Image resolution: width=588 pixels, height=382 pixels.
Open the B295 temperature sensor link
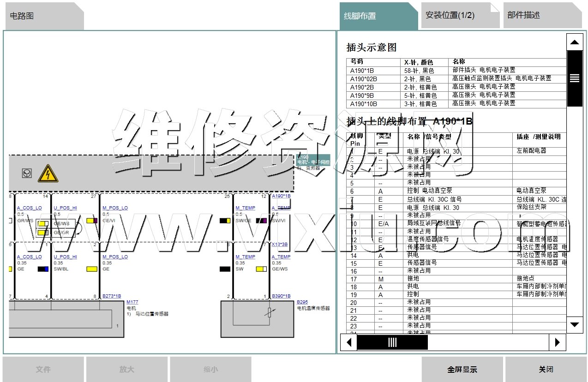[x=302, y=302]
